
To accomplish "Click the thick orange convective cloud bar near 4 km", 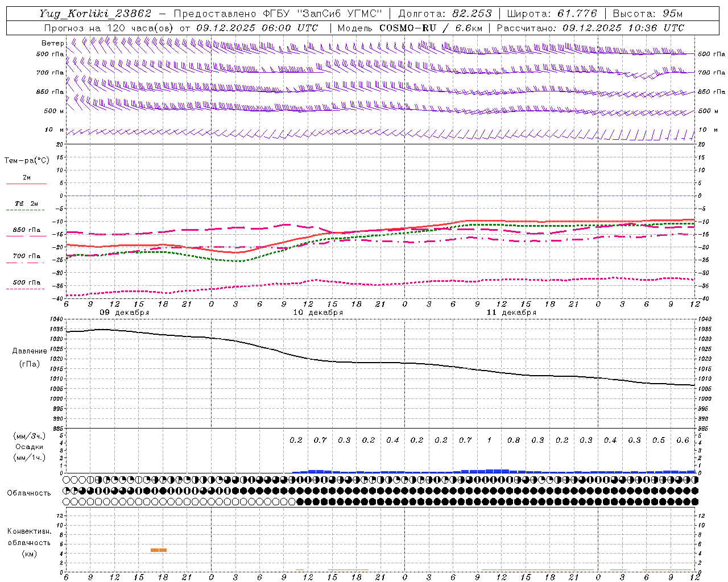I will click(x=159, y=550).
